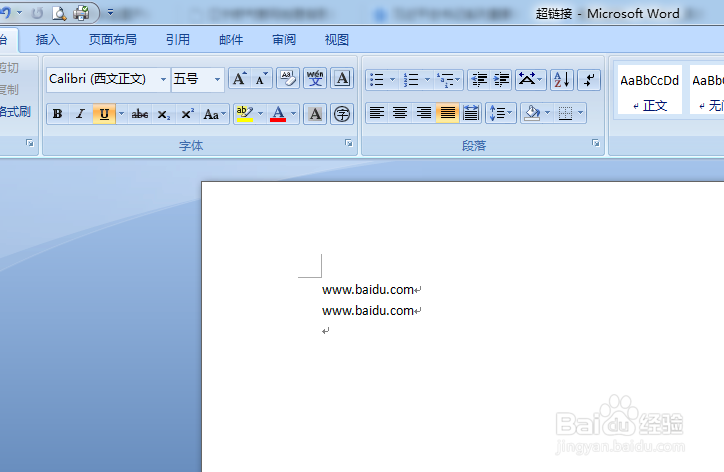Decrease paragraph indent
The height and width of the screenshot is (472, 724).
479,79
